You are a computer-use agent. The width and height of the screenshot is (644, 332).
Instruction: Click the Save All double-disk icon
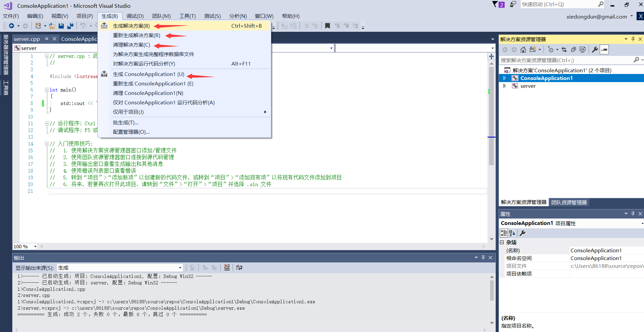coord(70,26)
